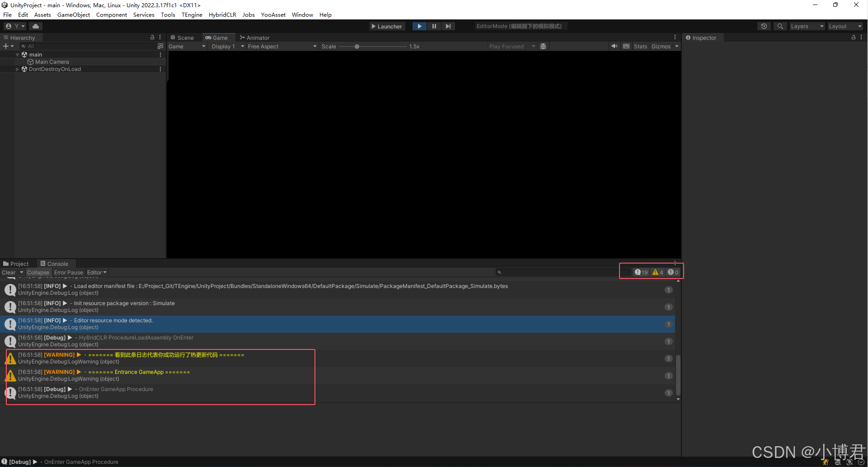Show warnings by clicking warning count icon
This screenshot has width=868, height=467.
click(657, 272)
